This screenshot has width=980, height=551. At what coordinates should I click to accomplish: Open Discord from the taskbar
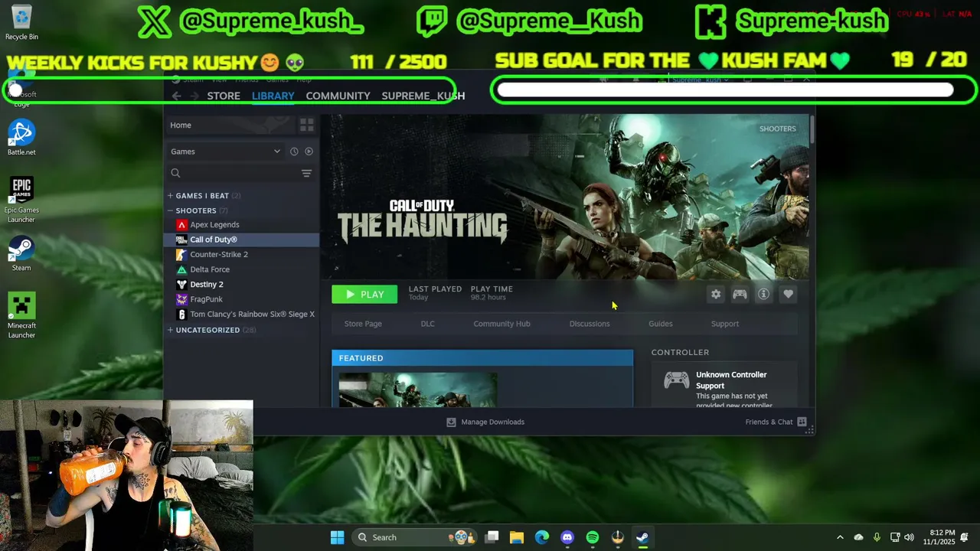click(567, 537)
